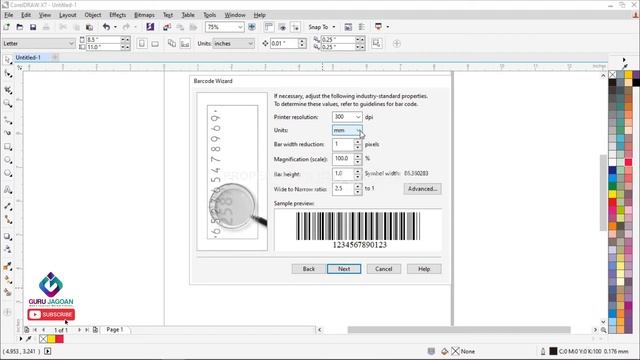Select the Drop Shadow tool
Image resolution: width=640 pixels, height=360 pixels.
click(8, 236)
